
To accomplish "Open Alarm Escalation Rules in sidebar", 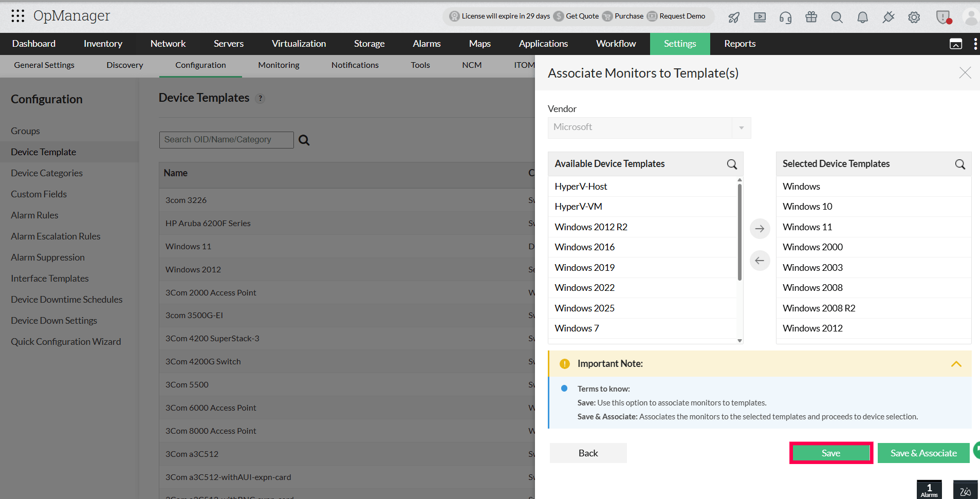I will click(x=56, y=236).
